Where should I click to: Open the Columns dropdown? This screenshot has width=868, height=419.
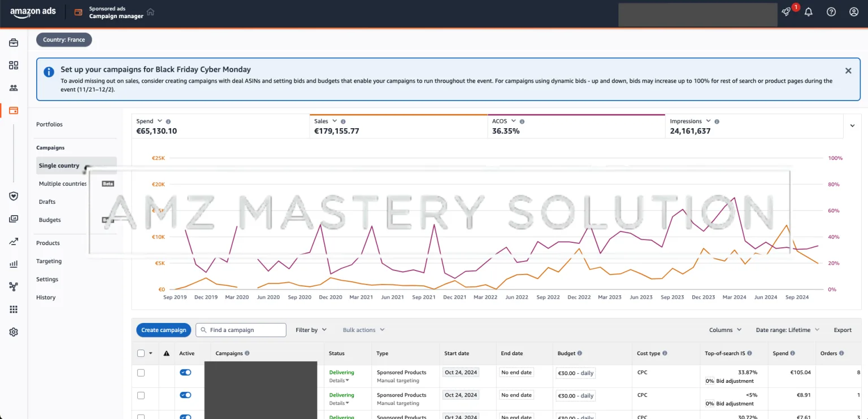(725, 330)
